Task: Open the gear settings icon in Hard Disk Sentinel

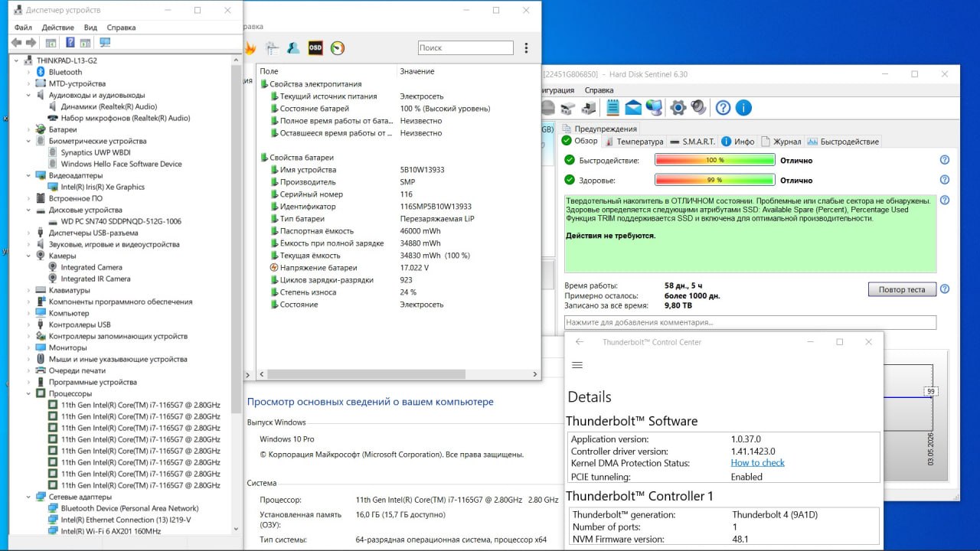Action: pyautogui.click(x=678, y=107)
